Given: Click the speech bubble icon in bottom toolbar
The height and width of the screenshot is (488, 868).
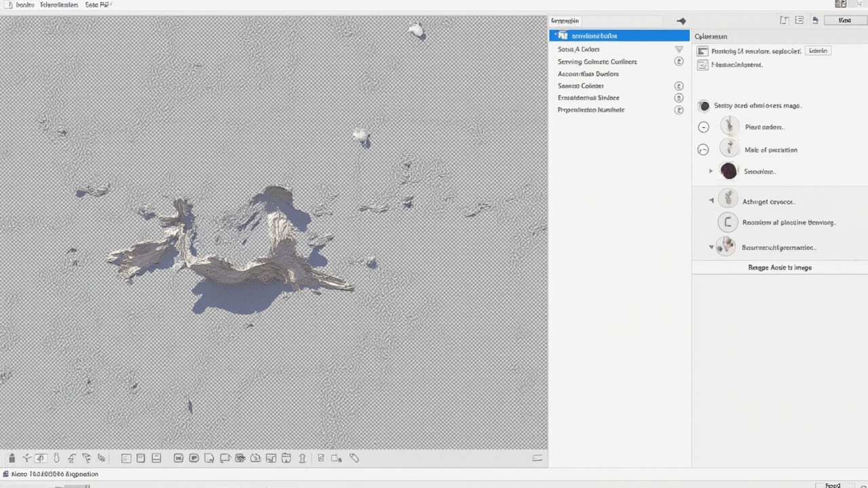Looking at the screenshot, I should click(x=225, y=458).
